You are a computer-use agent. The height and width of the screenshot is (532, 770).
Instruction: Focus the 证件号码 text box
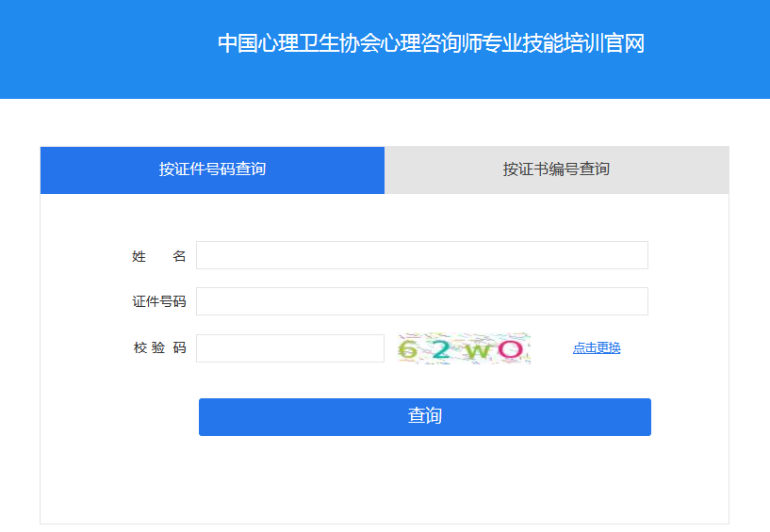[x=421, y=301]
